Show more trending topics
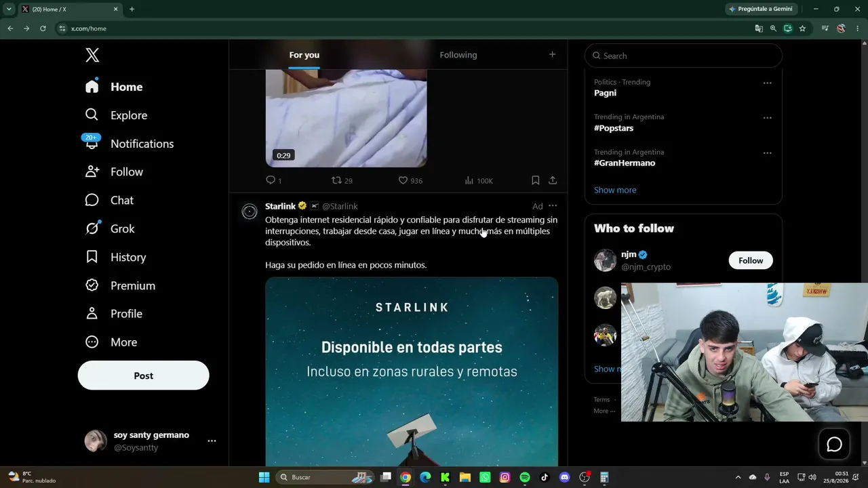Image resolution: width=868 pixels, height=488 pixels. (x=615, y=190)
